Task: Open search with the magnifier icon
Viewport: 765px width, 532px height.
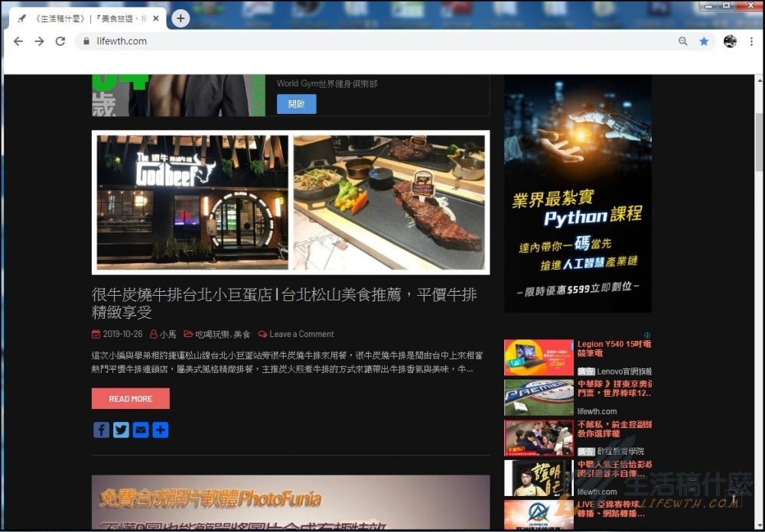Action: (683, 41)
